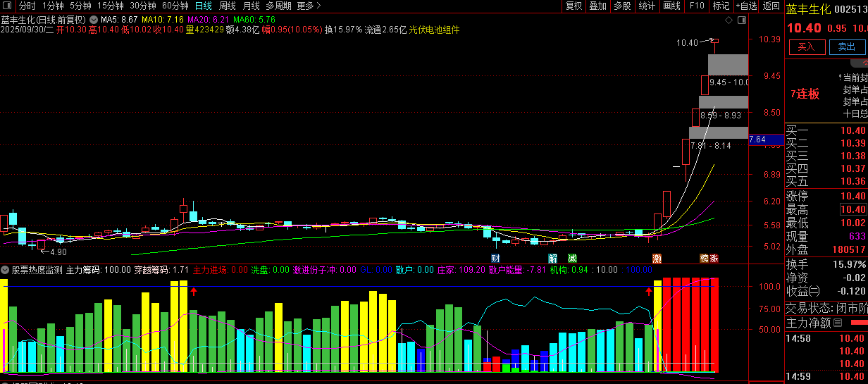Click the 主力筹码: 100.00 indicator label

pyautogui.click(x=99, y=270)
